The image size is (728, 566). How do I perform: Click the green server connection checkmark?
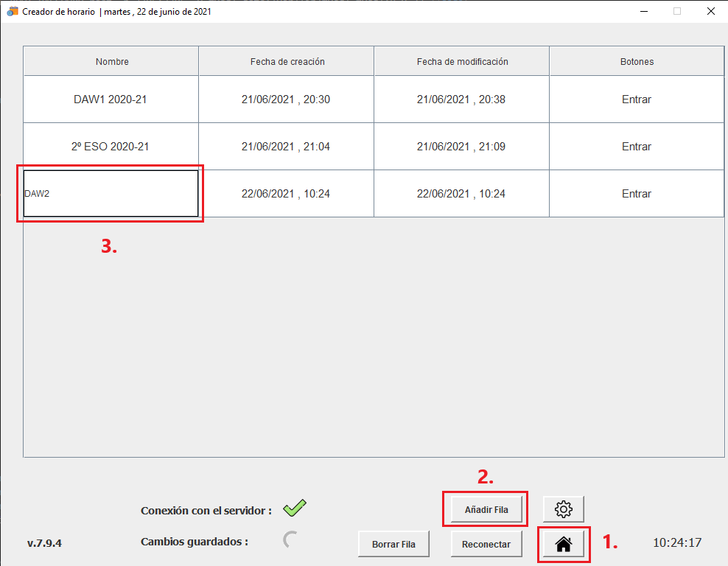point(295,508)
